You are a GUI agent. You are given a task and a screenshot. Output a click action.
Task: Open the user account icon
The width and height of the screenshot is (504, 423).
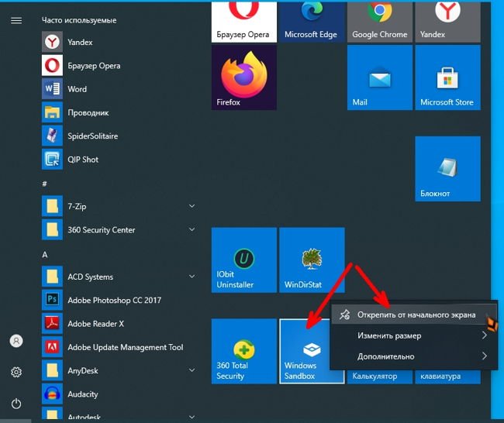pos(16,341)
